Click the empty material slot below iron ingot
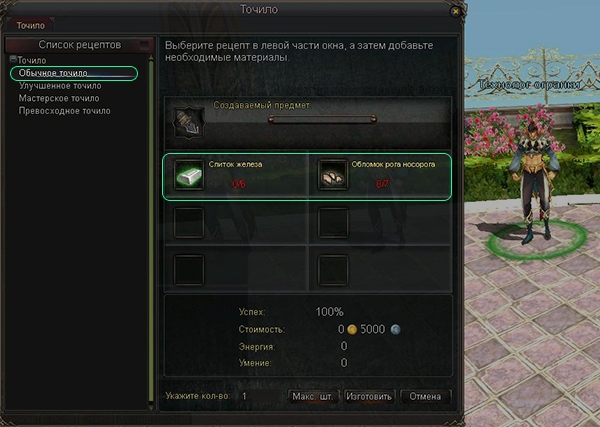The width and height of the screenshot is (600, 427). click(x=189, y=223)
